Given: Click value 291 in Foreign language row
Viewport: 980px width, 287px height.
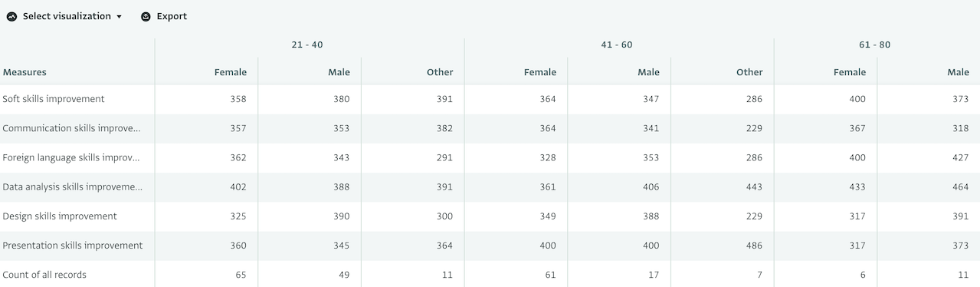Looking at the screenshot, I should click(444, 157).
